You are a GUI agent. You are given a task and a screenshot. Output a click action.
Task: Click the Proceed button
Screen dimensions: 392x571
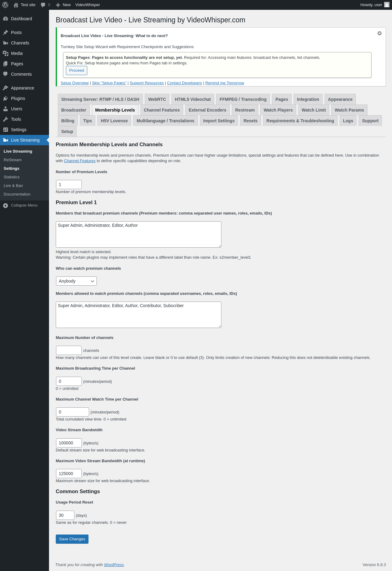(x=77, y=70)
